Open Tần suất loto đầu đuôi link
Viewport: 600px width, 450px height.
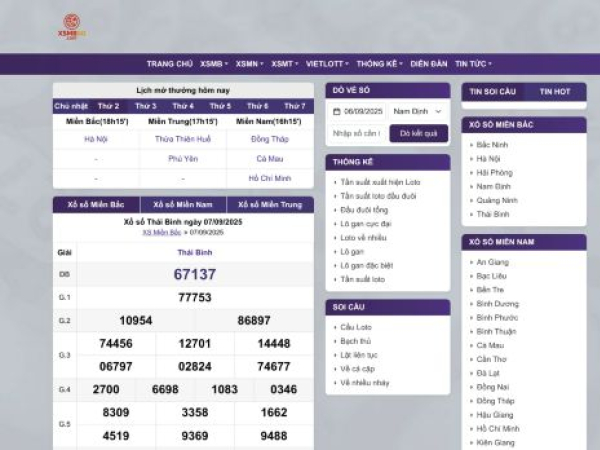pos(378,196)
